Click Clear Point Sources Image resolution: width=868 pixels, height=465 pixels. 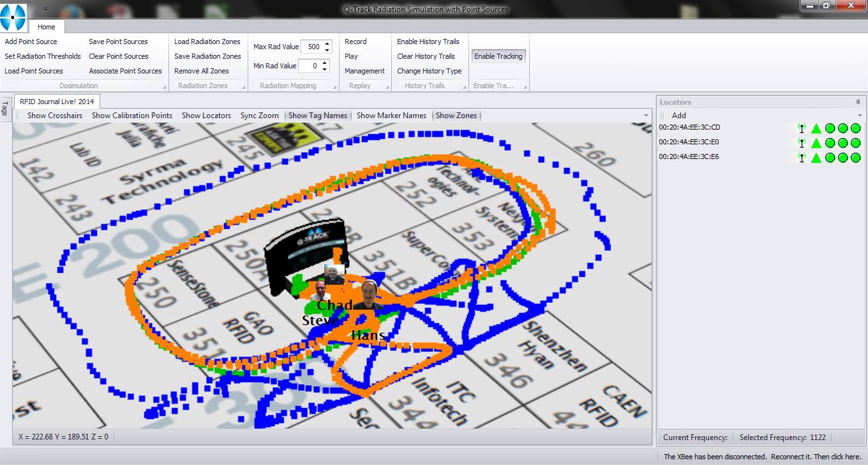[119, 56]
